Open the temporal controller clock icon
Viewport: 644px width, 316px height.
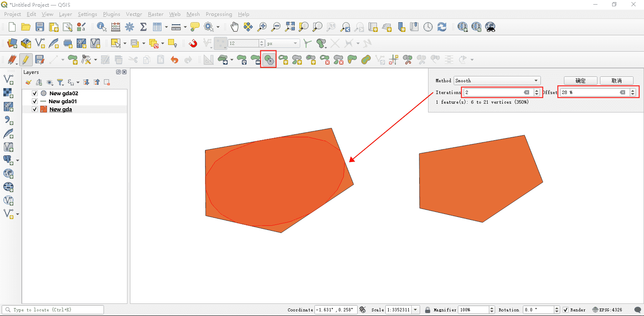(428, 27)
